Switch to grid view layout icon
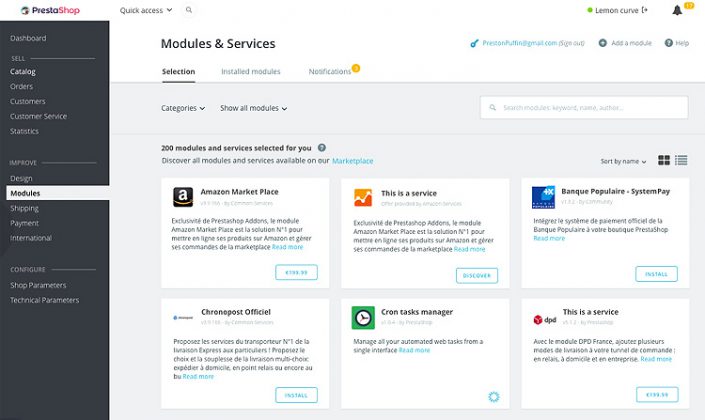The image size is (705, 420). 664,160
